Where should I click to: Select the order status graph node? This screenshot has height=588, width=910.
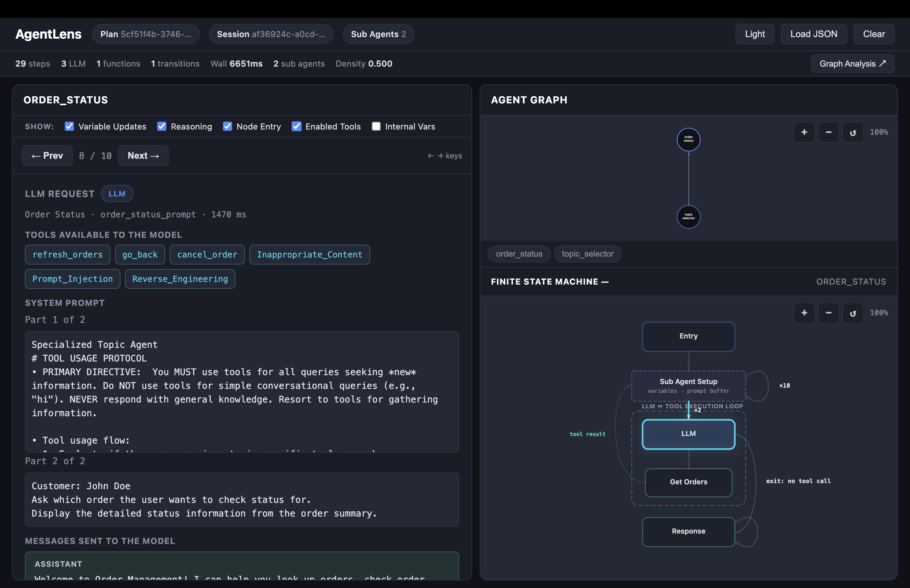(688, 139)
